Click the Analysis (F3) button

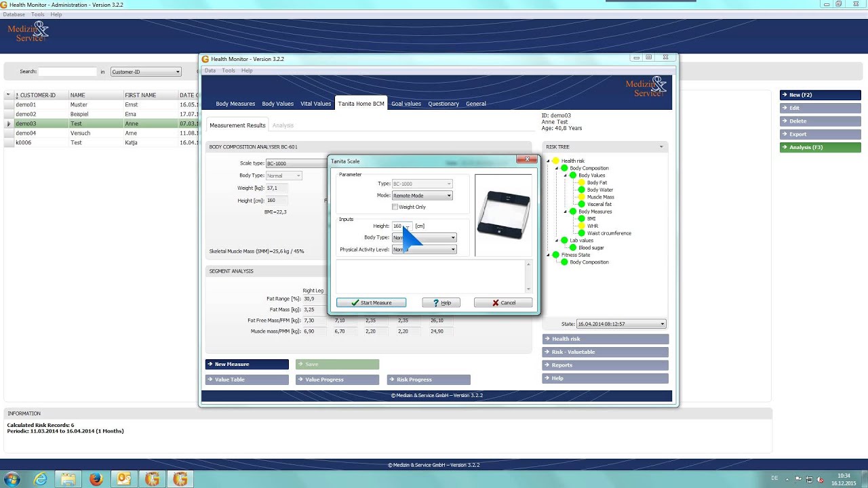(x=820, y=147)
